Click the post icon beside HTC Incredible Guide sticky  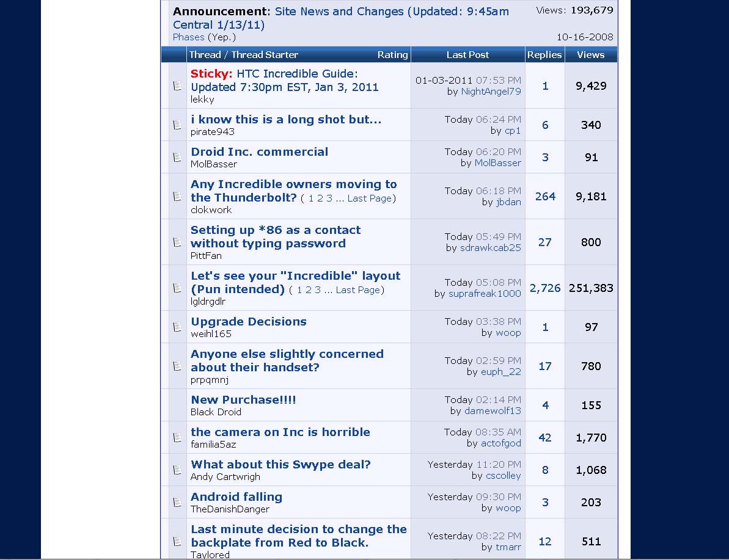177,86
